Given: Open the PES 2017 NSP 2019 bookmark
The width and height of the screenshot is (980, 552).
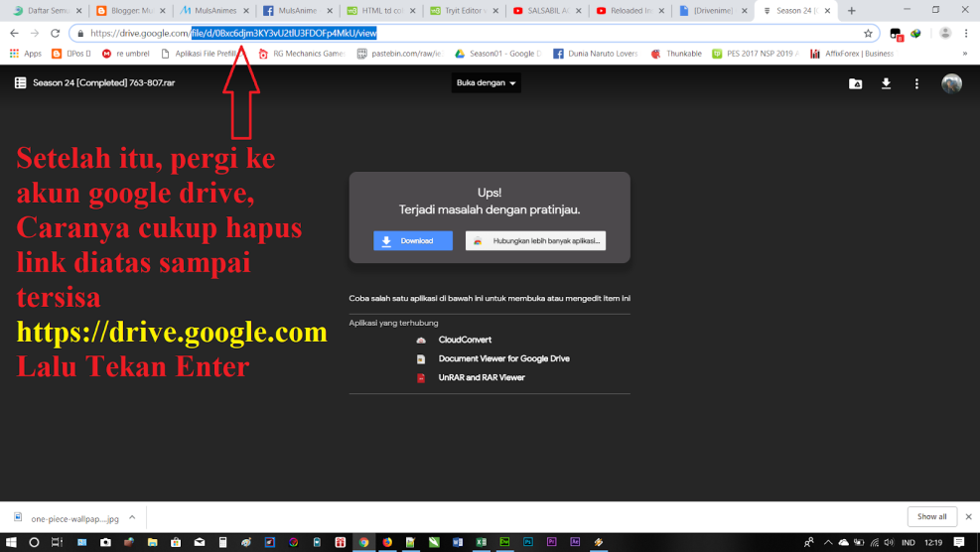Looking at the screenshot, I should point(757,54).
